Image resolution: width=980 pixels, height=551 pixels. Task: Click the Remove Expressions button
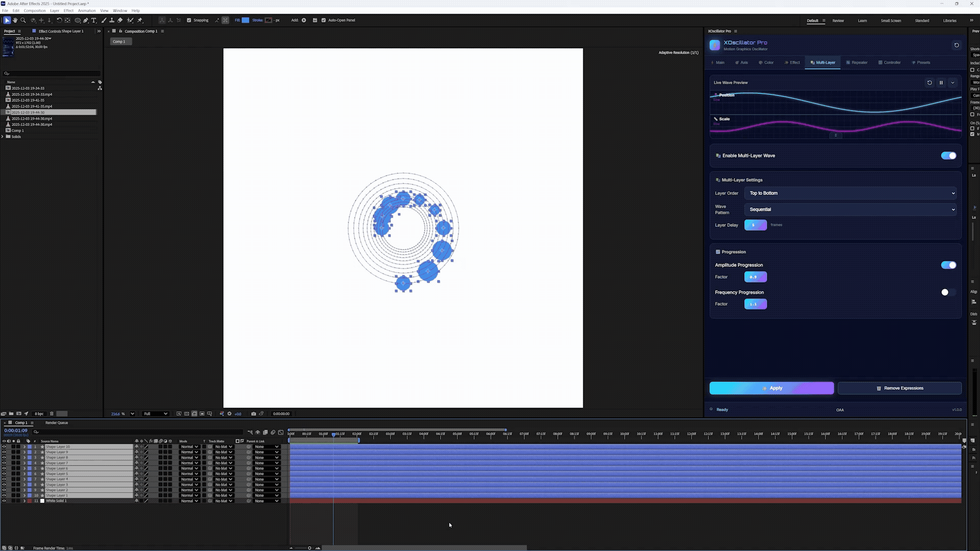point(899,388)
